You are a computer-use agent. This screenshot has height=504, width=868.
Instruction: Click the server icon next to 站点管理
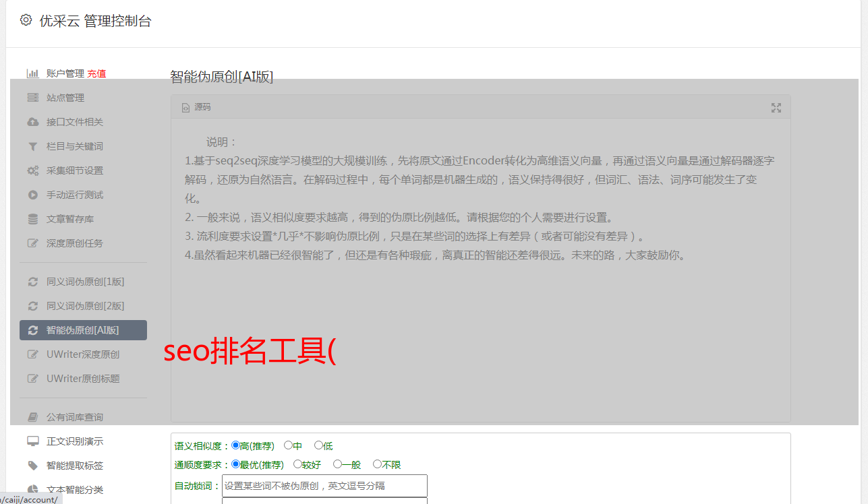[x=32, y=98]
